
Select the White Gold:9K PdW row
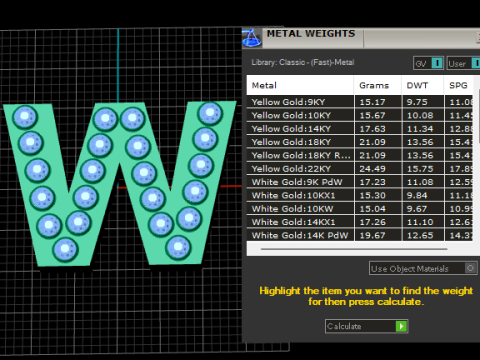tap(360, 182)
